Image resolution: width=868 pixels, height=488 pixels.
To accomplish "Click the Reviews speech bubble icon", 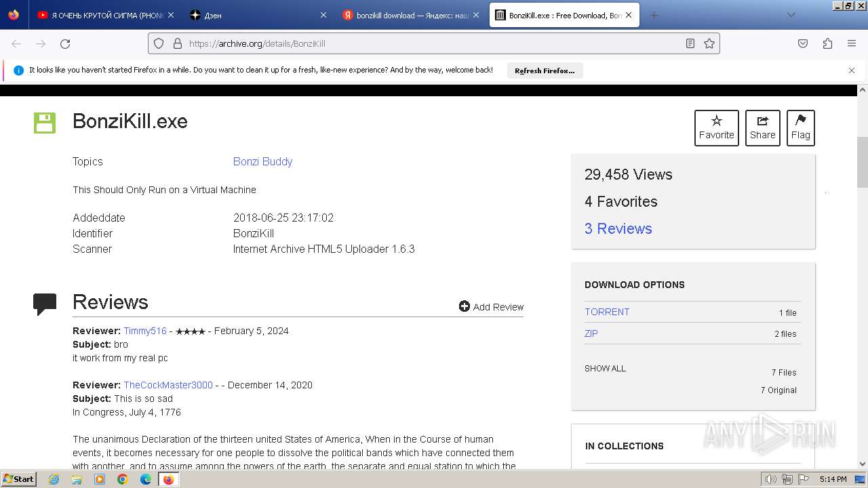I will click(45, 304).
